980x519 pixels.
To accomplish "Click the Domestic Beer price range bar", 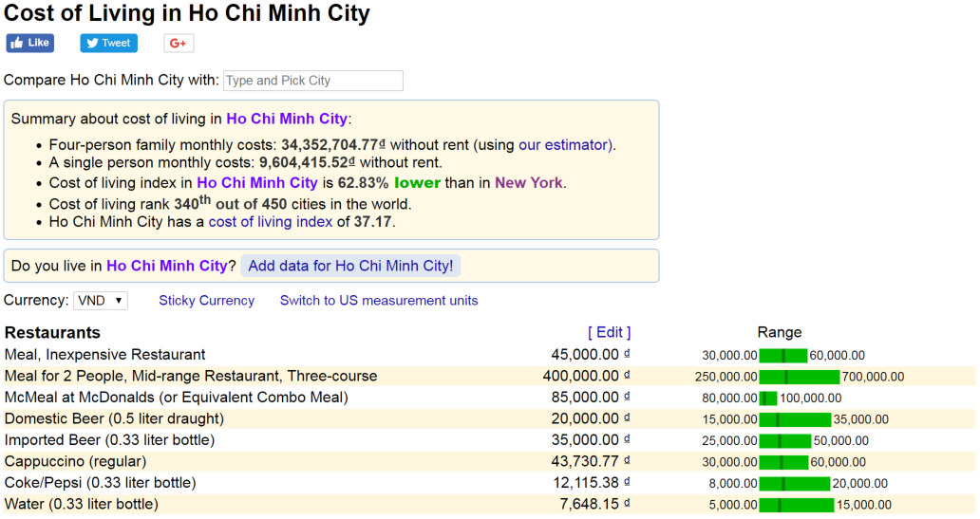I will coord(796,419).
